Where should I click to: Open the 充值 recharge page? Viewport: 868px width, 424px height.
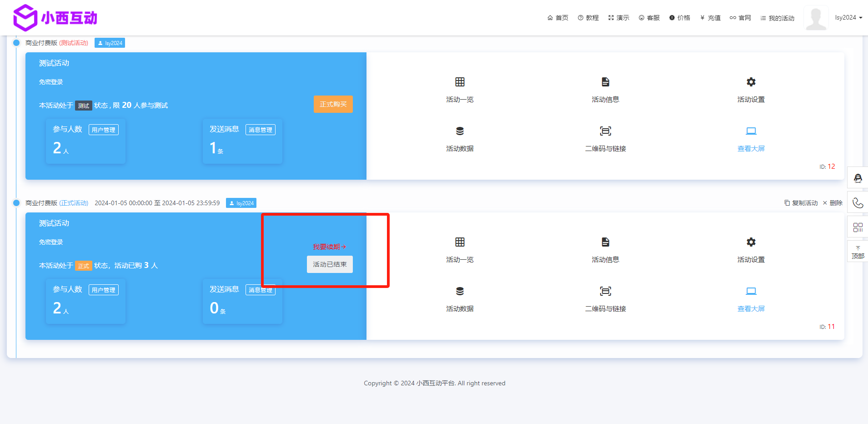pyautogui.click(x=710, y=18)
